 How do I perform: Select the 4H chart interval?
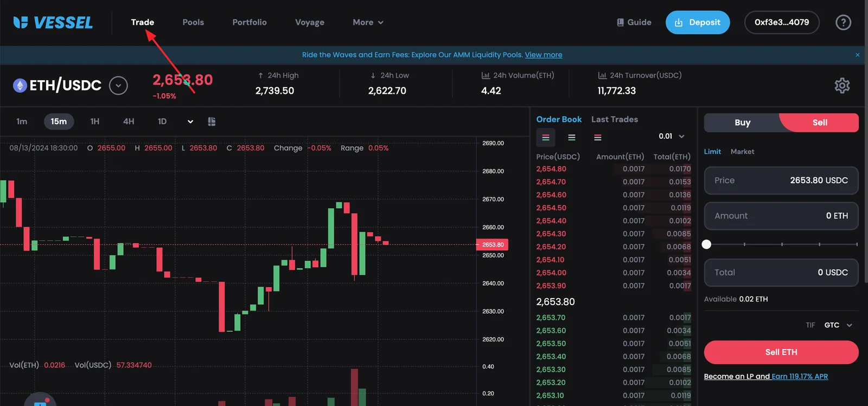[x=129, y=121]
